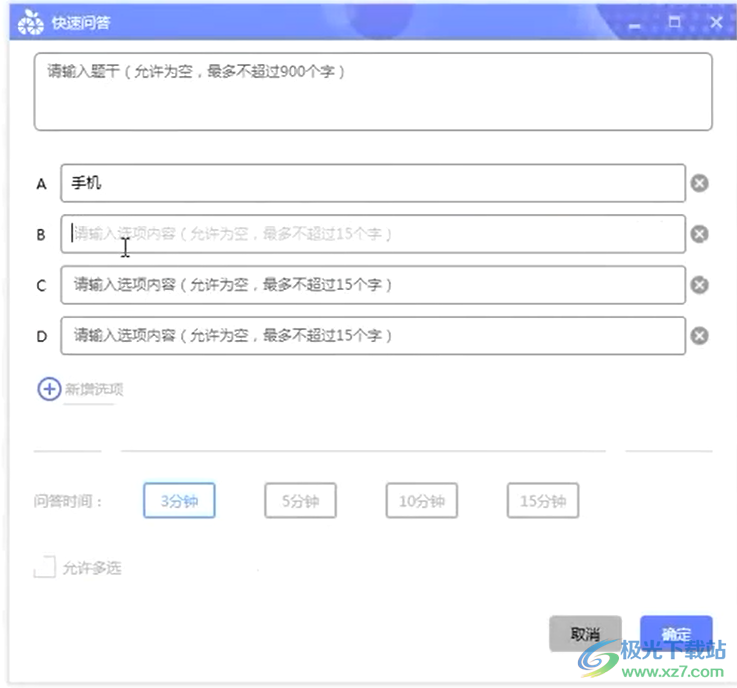Click the A option label
Screen dimensions: 737x688
41,184
